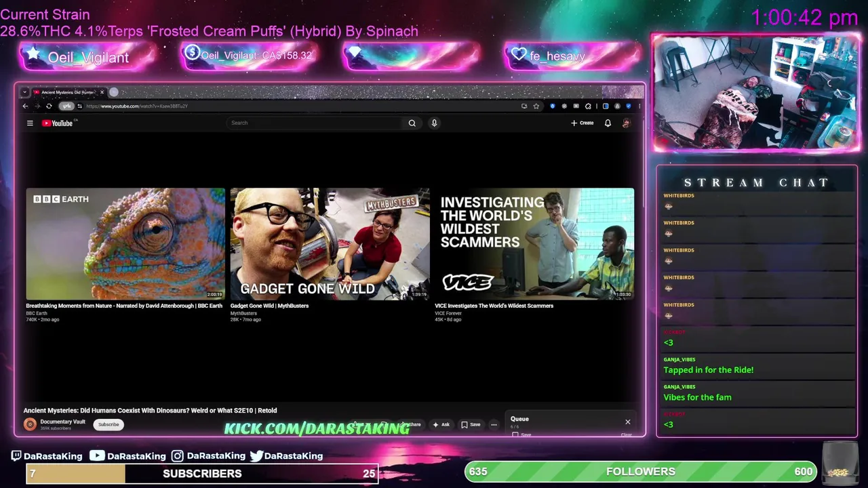
Task: Focus the YouTube search field
Action: [x=315, y=123]
